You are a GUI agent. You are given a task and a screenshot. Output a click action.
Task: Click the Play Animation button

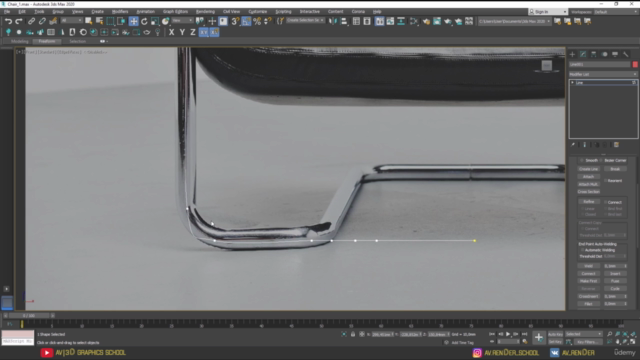508,334
